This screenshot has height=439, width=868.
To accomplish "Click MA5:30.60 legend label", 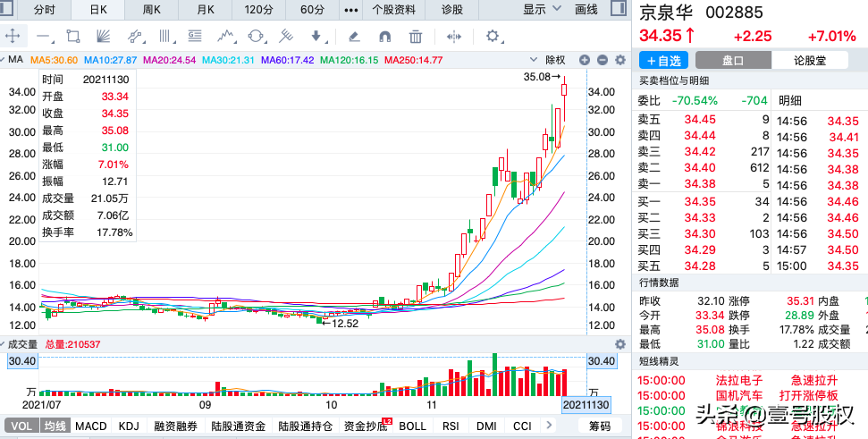I will tap(54, 60).
